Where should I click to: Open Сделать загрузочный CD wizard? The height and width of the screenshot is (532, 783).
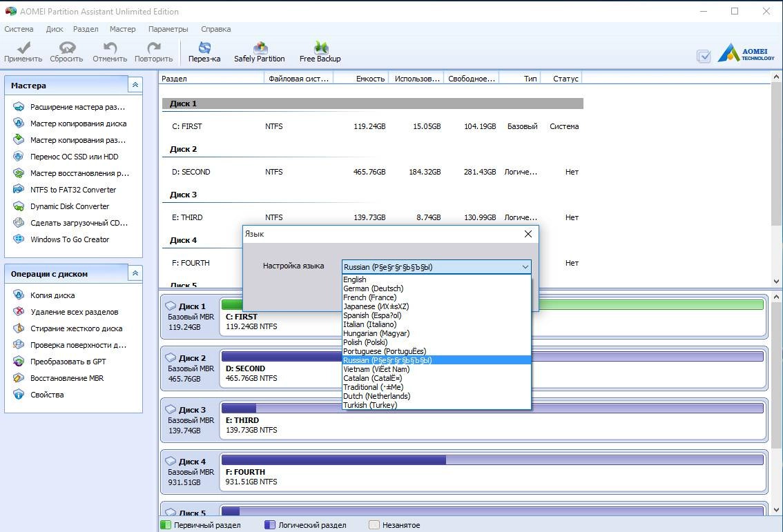pos(79,223)
